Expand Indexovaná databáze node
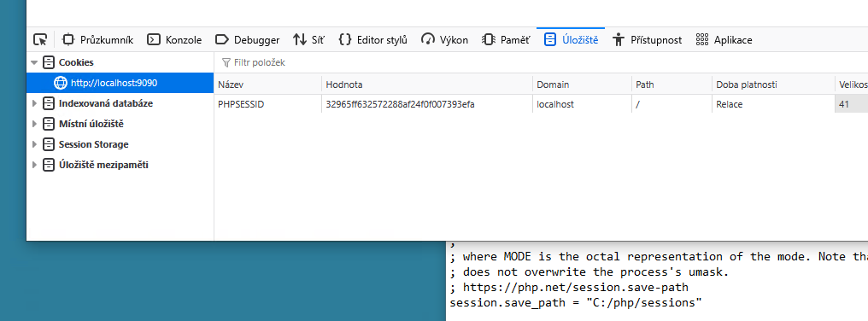The width and height of the screenshot is (868, 321). click(34, 103)
